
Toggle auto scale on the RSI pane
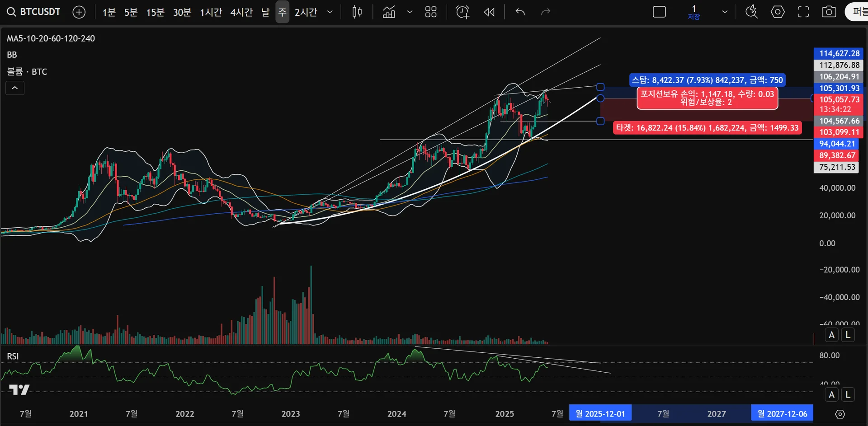coord(831,394)
